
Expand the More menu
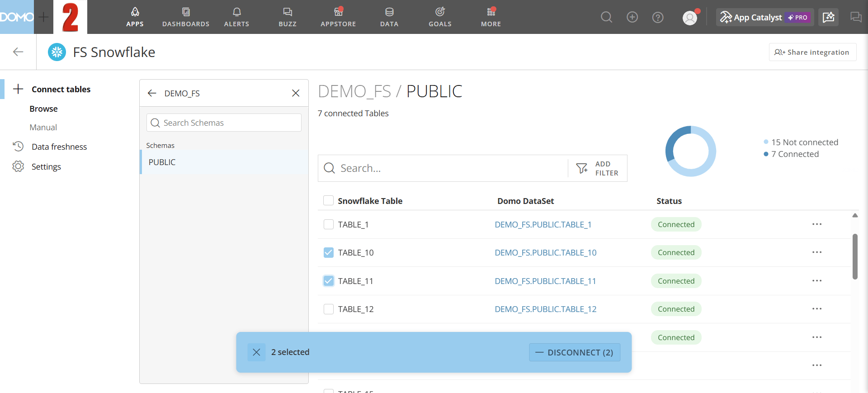491,17
